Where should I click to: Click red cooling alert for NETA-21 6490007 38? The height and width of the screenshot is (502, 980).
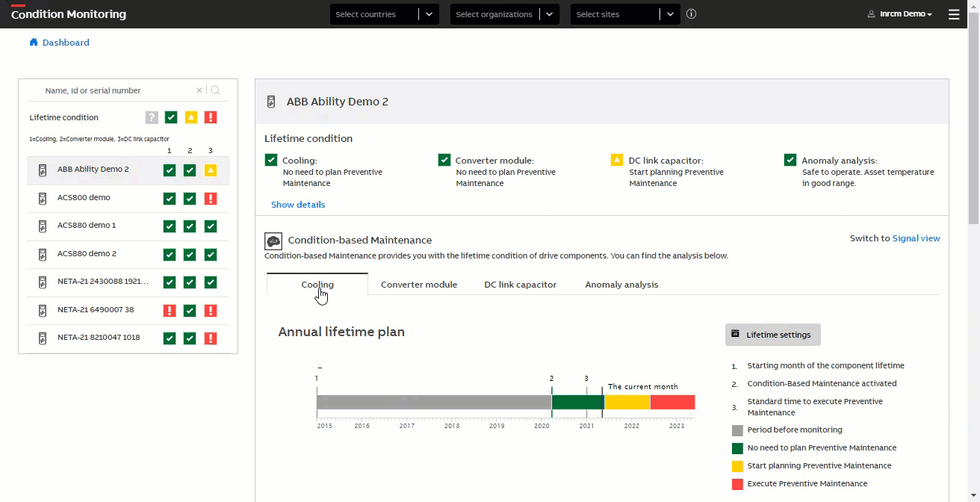click(x=170, y=310)
